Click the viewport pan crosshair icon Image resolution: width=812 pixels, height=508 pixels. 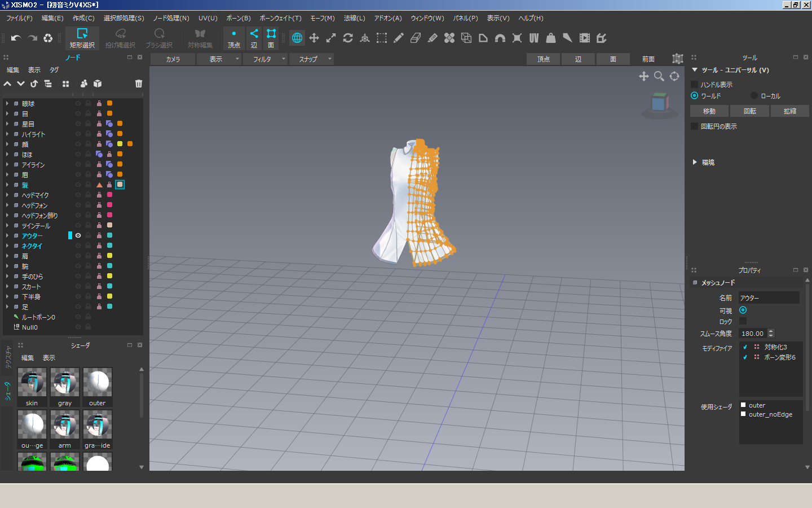click(x=643, y=76)
